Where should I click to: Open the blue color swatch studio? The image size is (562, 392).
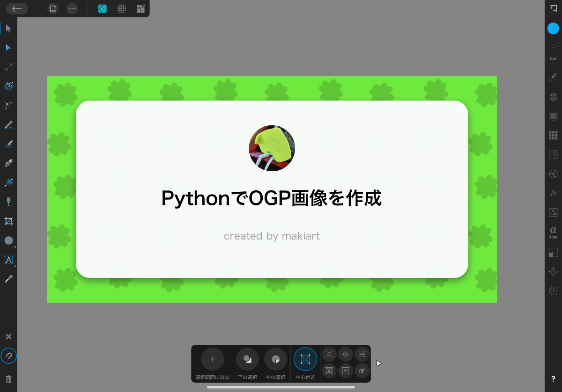tap(553, 29)
